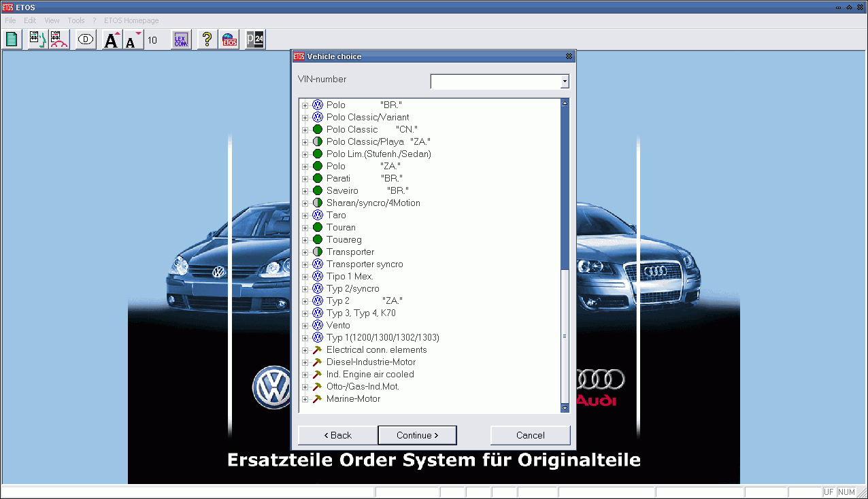Screen dimensions: 868x499
Task: Select the Marine-Motor row text
Action: [353, 398]
